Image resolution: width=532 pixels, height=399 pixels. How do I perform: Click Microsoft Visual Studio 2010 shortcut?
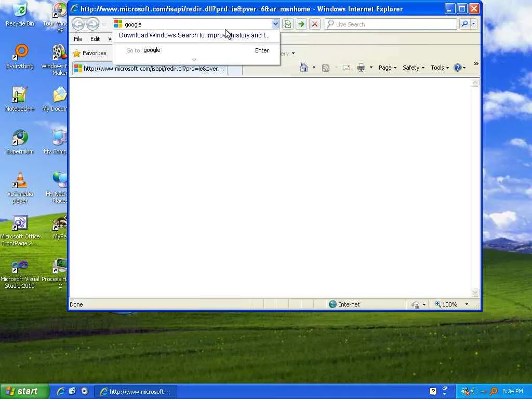(20, 273)
